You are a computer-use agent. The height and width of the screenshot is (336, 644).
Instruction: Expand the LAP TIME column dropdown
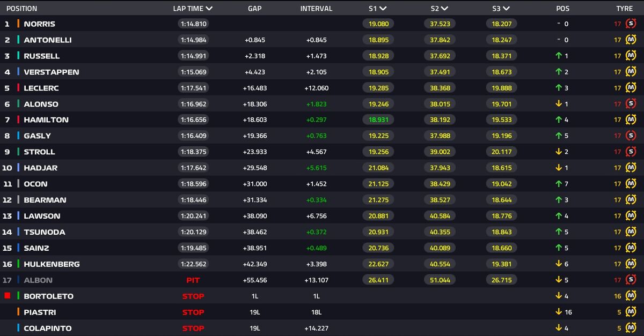(209, 9)
